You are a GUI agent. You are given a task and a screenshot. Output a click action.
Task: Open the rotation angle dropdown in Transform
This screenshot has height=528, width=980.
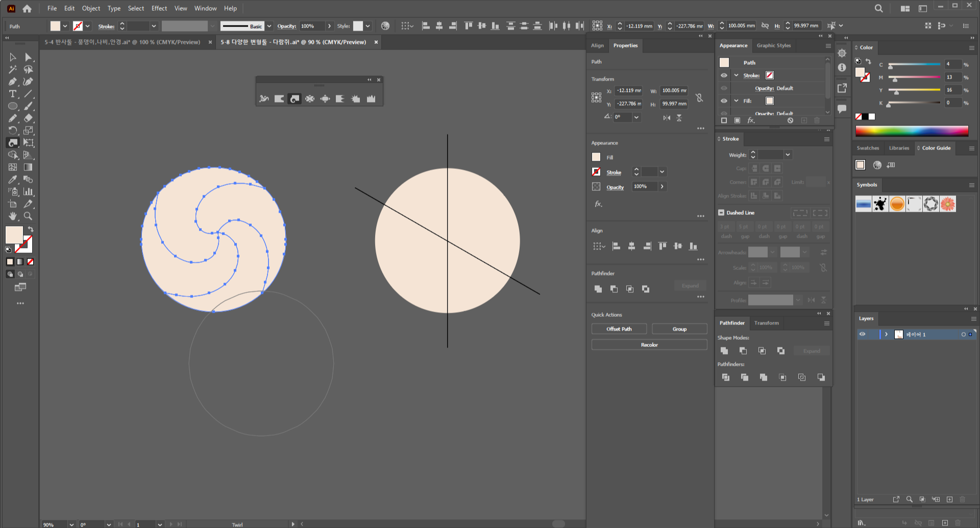point(636,117)
